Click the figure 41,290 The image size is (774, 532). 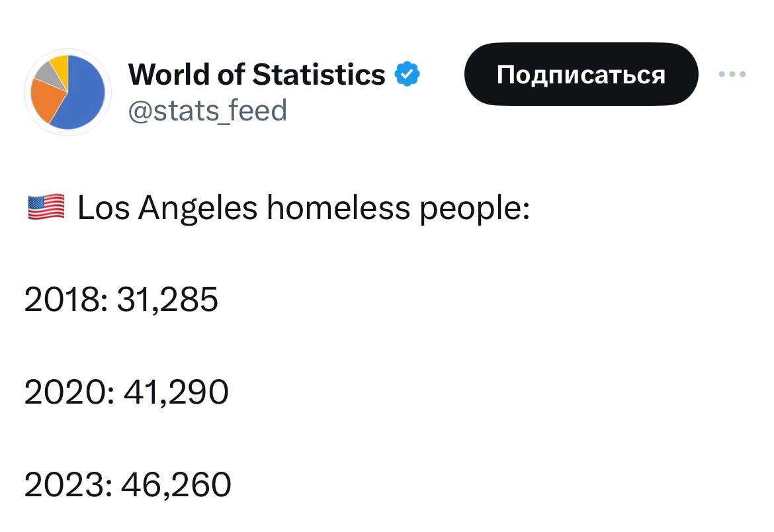pyautogui.click(x=176, y=392)
